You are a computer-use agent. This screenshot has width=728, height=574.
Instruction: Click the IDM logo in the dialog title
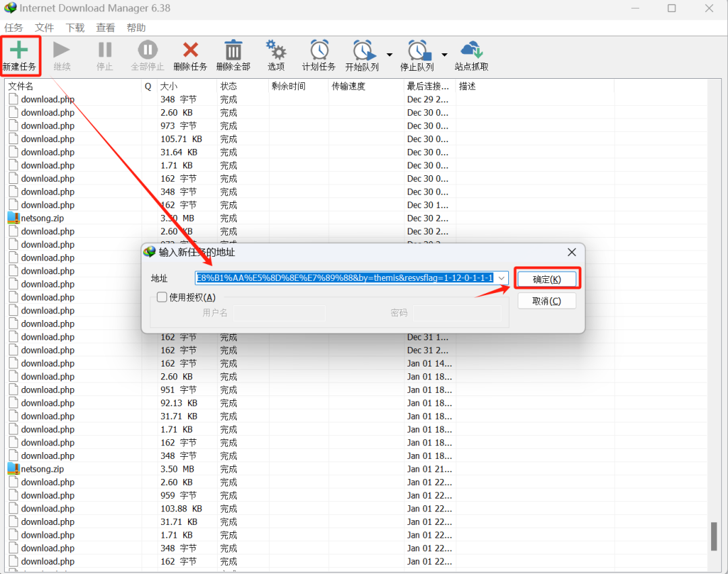click(150, 252)
